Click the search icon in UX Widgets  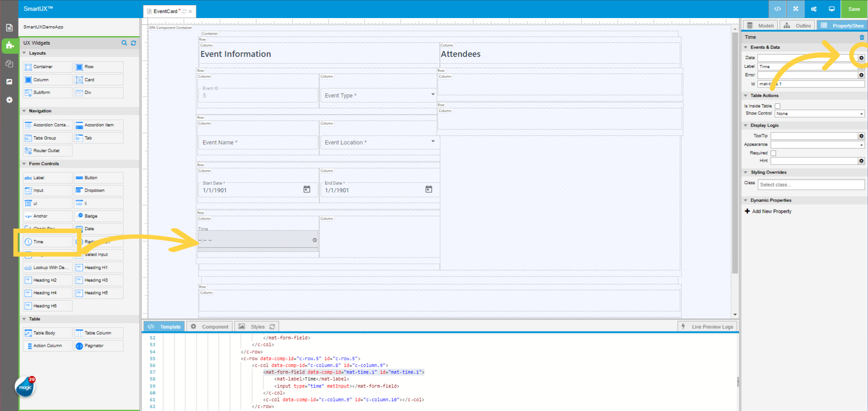[124, 43]
